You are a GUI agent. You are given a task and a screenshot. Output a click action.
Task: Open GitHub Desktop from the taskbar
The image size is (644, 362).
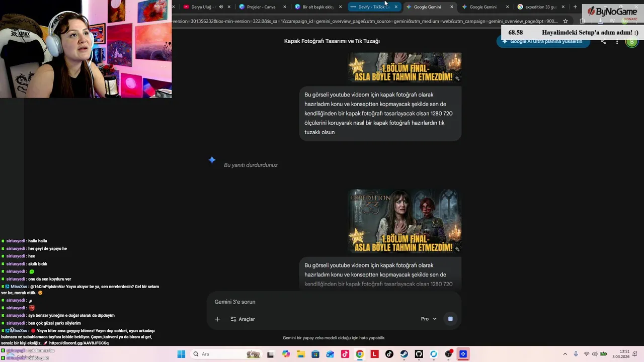[419, 354]
